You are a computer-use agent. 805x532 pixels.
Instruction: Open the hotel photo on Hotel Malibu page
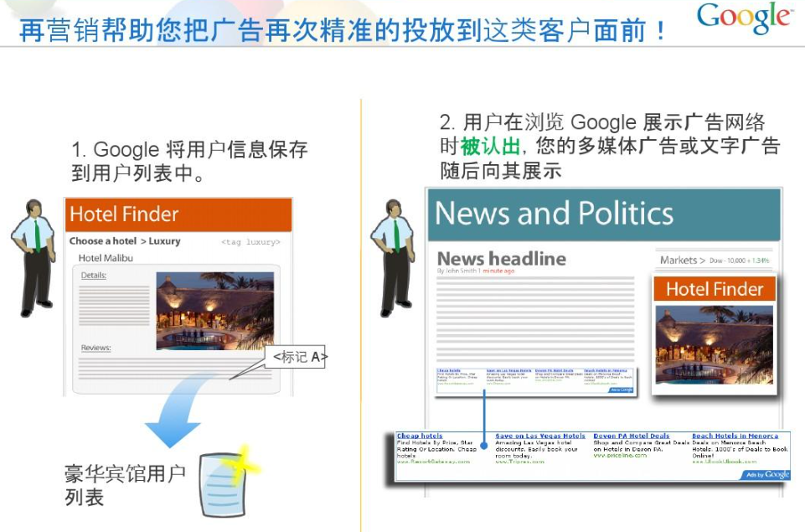215,311
